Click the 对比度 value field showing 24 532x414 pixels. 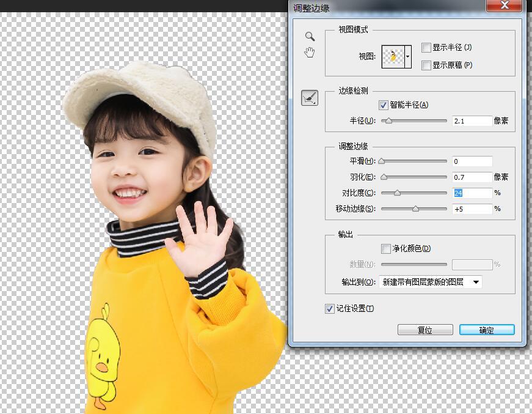(472, 193)
